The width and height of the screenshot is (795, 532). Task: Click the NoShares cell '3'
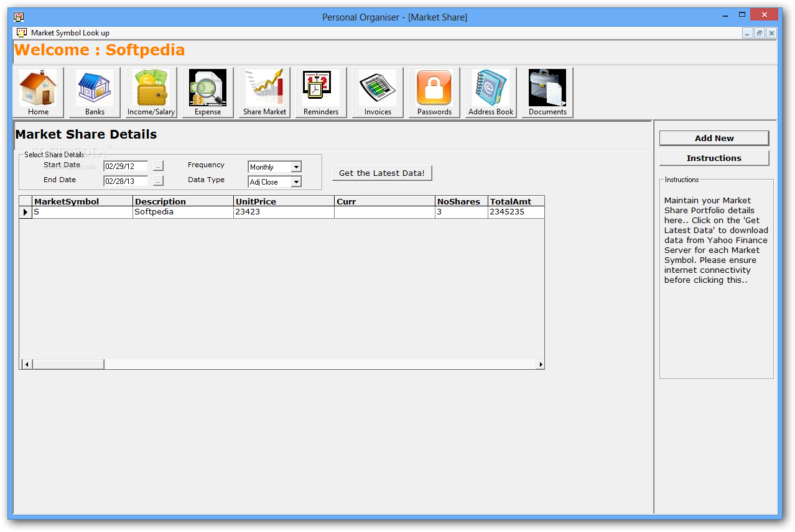462,213
